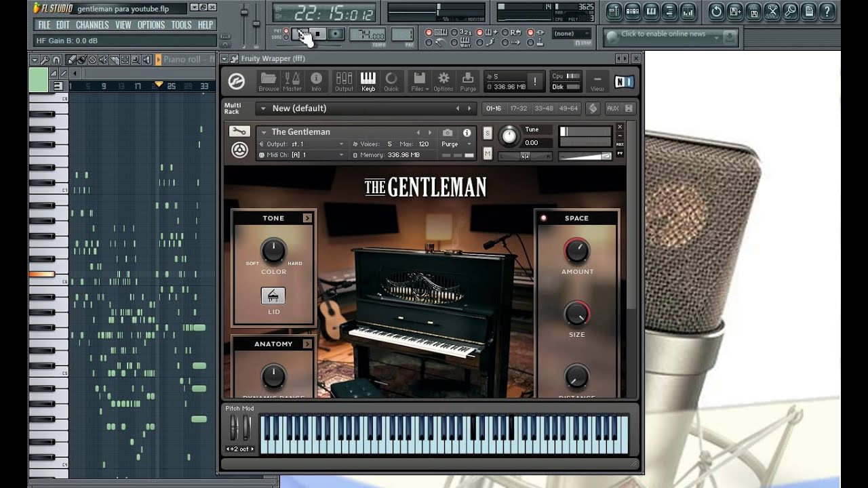Open FL Studio step sequencer window button

click(x=633, y=11)
